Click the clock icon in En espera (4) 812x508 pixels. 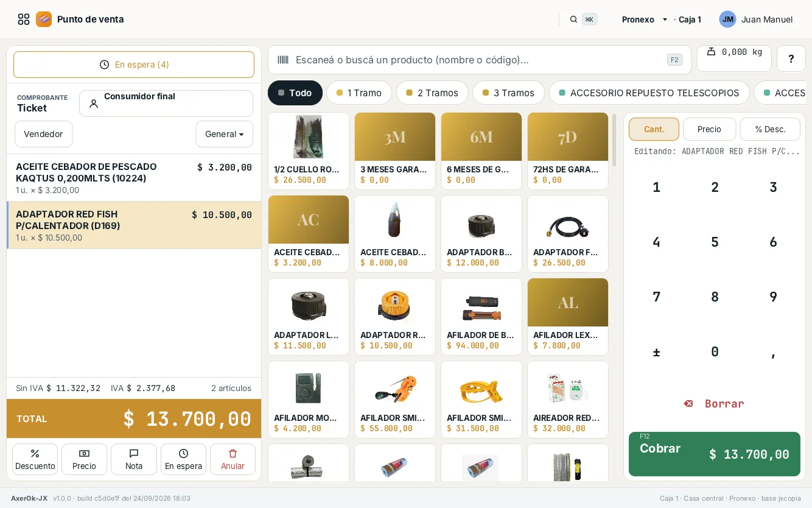[x=104, y=65]
